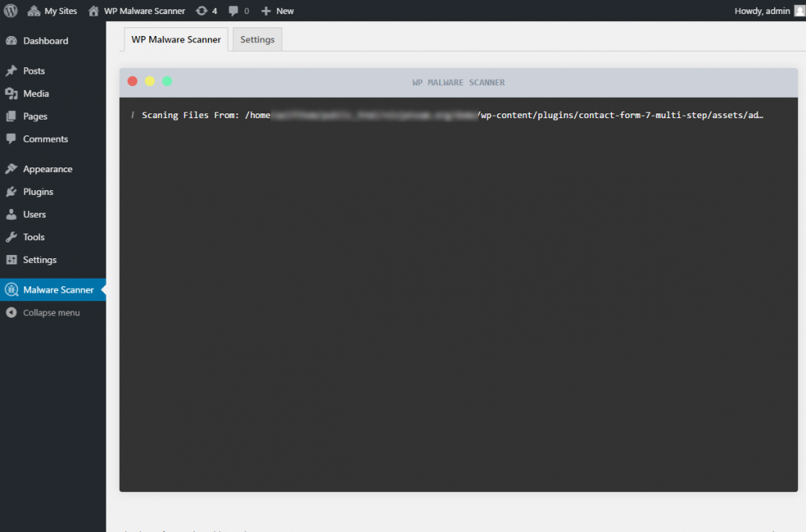Click the Pages document icon
The height and width of the screenshot is (532, 806).
pyautogui.click(x=11, y=116)
